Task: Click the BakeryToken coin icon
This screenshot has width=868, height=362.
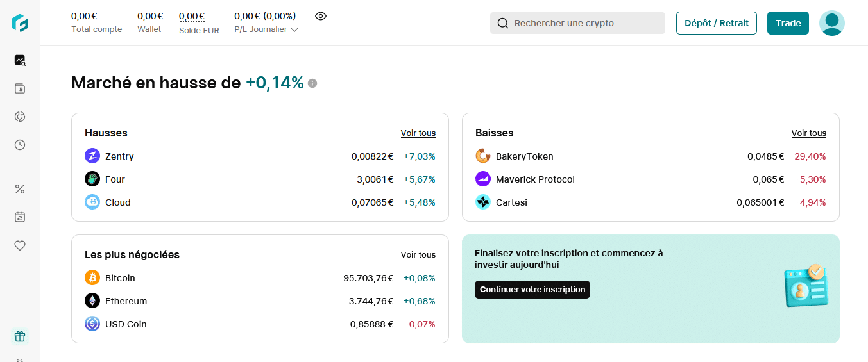Action: click(x=483, y=156)
